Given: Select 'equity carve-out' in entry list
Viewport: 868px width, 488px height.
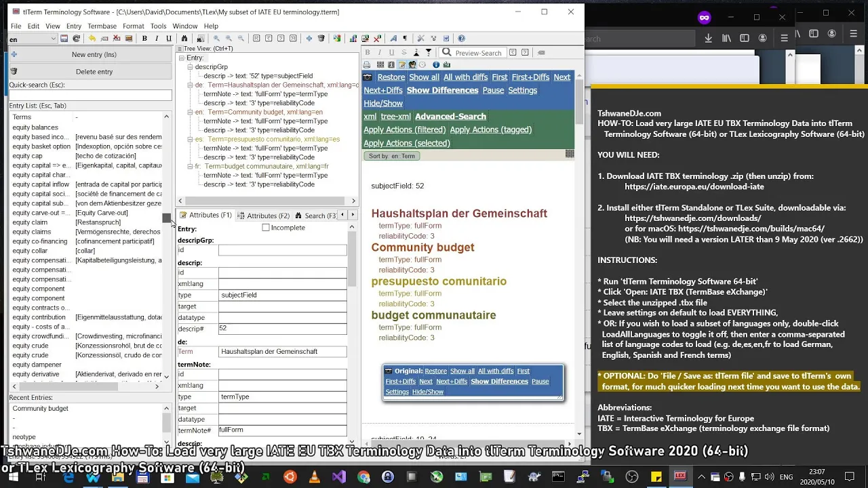Looking at the screenshot, I should [x=41, y=213].
